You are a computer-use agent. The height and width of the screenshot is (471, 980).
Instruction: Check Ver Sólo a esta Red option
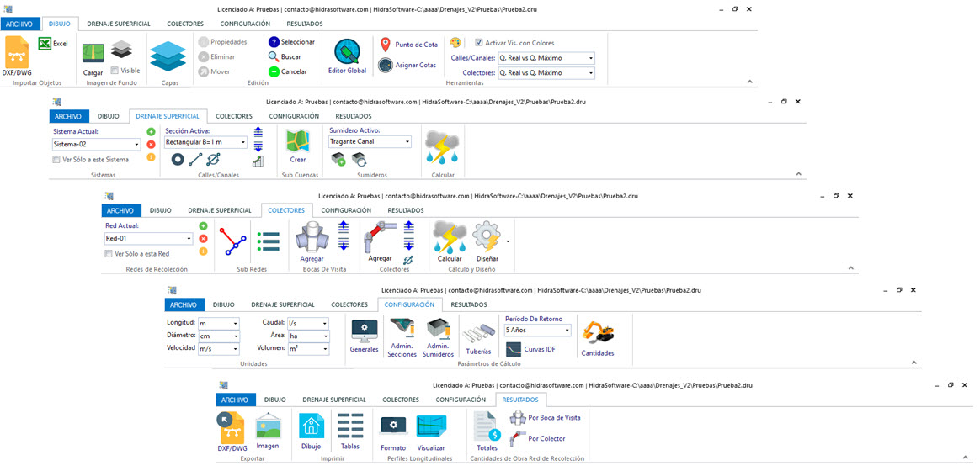(109, 253)
